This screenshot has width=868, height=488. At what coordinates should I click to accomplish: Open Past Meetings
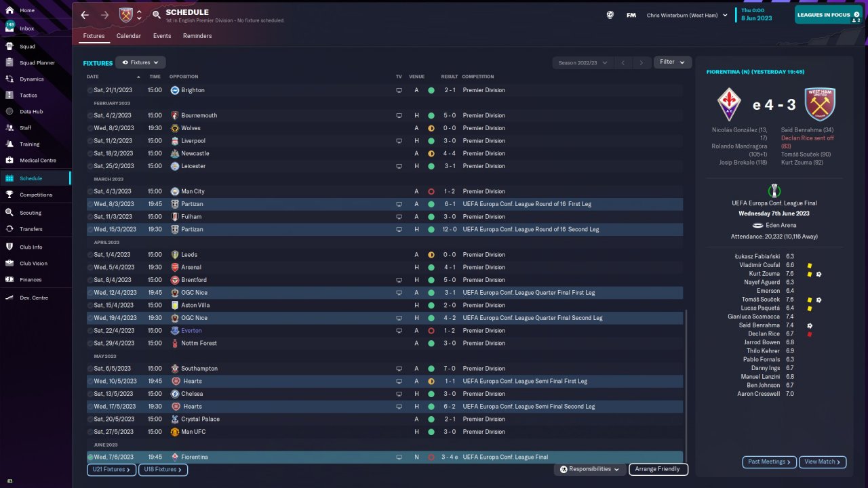click(x=770, y=462)
